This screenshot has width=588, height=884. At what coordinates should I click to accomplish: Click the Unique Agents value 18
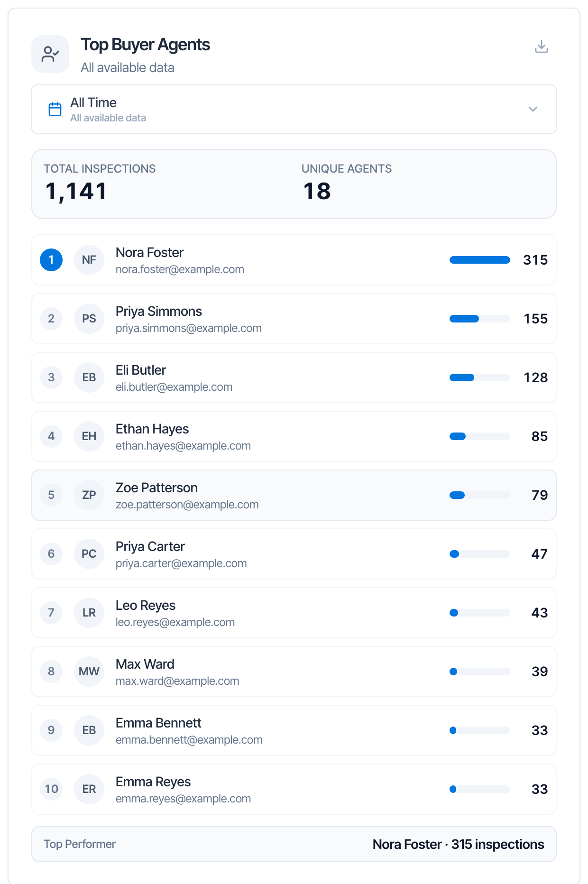coord(317,192)
